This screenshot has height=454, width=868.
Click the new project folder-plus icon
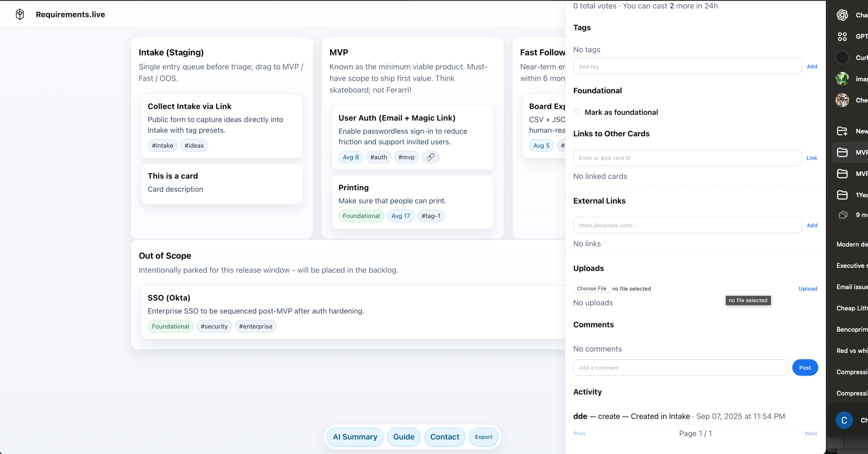(842, 131)
